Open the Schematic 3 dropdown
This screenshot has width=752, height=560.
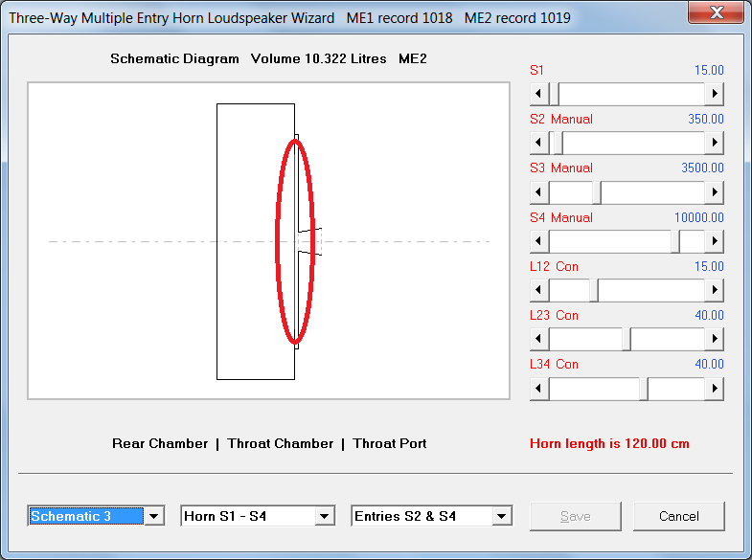[x=154, y=516]
